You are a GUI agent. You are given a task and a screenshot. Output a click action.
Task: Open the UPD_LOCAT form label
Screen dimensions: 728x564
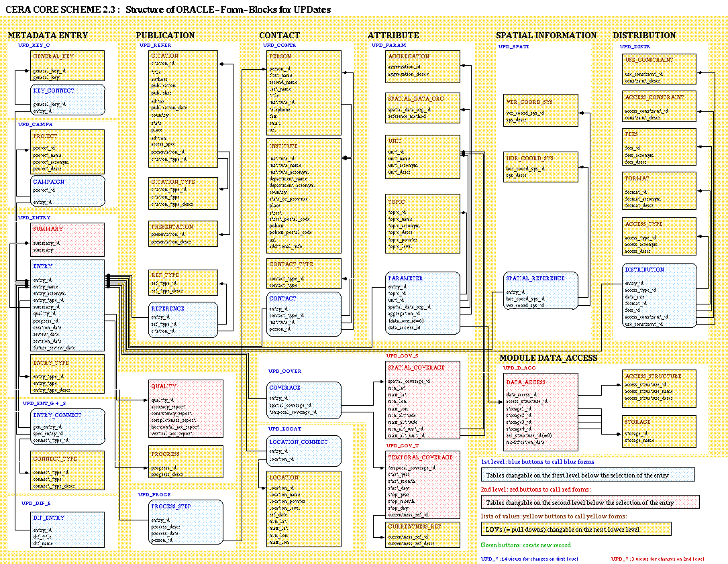[x=285, y=429]
